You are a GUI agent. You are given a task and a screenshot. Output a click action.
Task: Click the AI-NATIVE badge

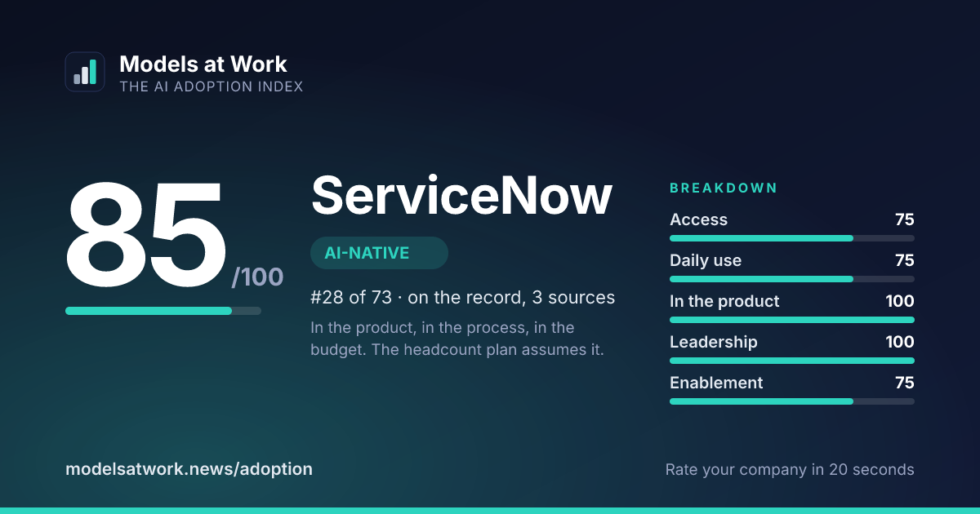379,253
